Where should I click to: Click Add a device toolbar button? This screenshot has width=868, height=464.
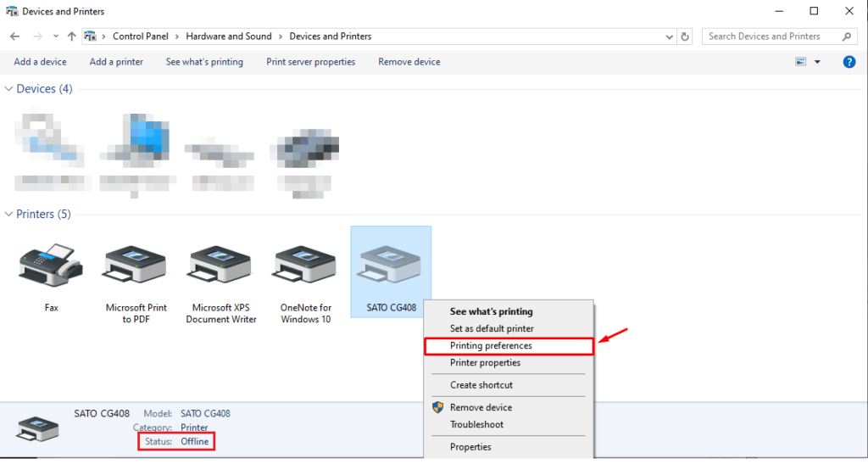41,61
